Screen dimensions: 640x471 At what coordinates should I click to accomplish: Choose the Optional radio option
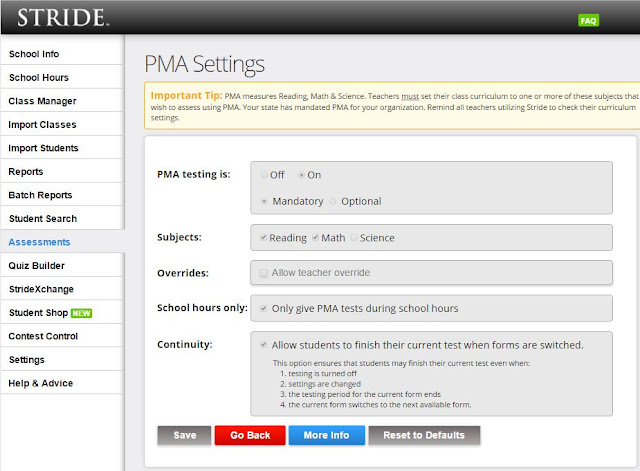point(333,201)
